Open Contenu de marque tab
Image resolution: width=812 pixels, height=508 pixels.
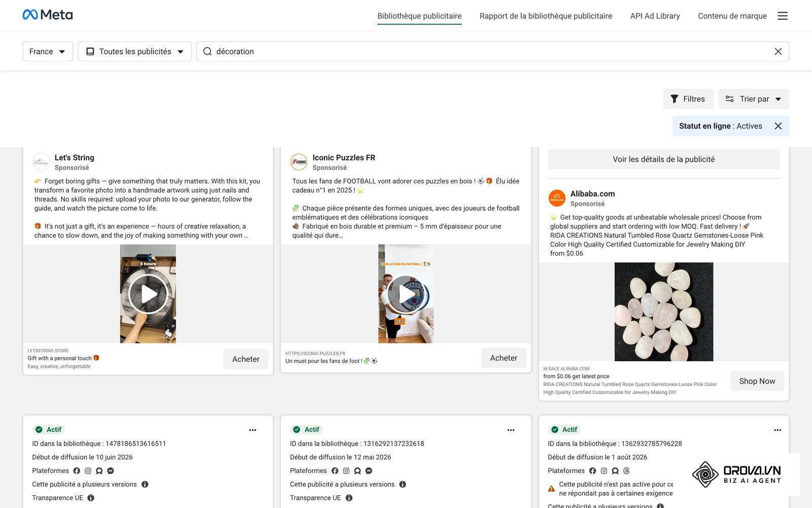[732, 16]
